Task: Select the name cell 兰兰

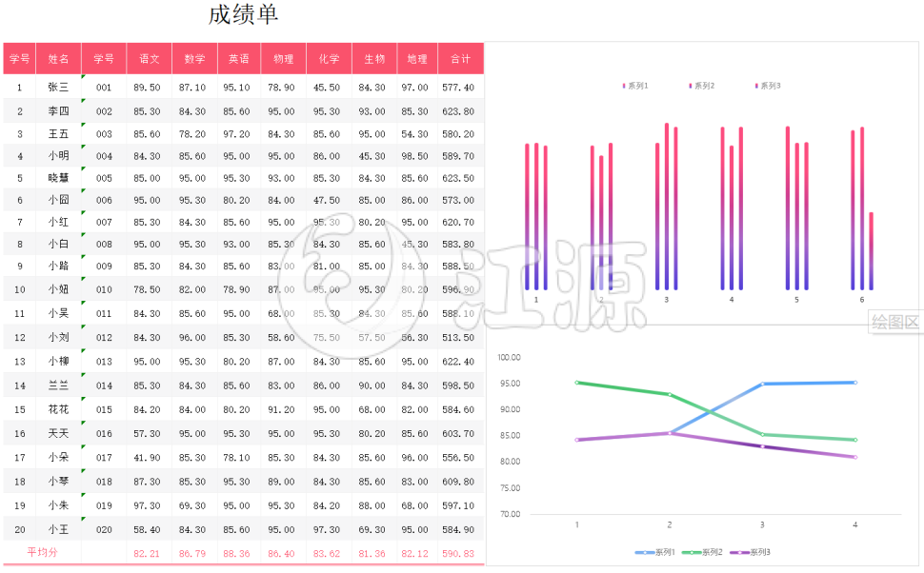Action: click(x=58, y=385)
